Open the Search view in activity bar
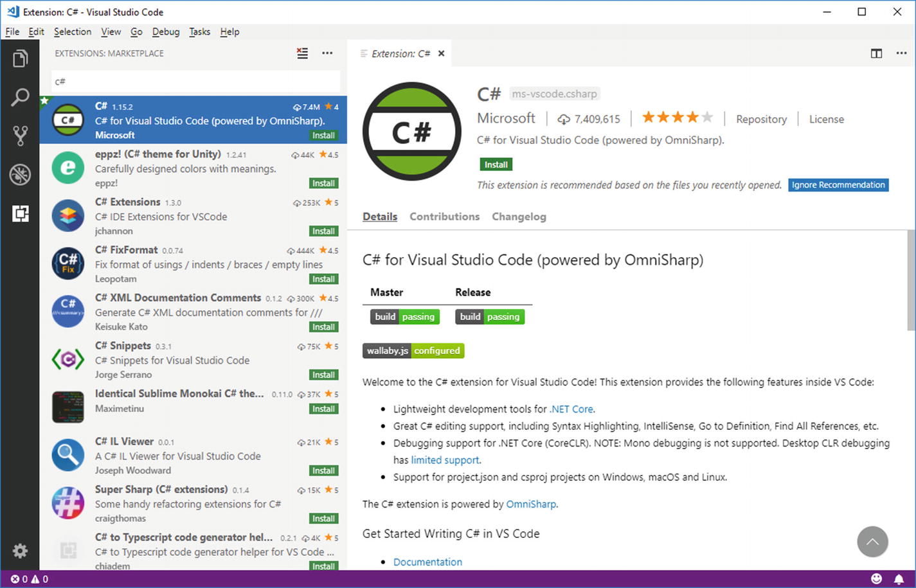The image size is (916, 588). tap(20, 98)
